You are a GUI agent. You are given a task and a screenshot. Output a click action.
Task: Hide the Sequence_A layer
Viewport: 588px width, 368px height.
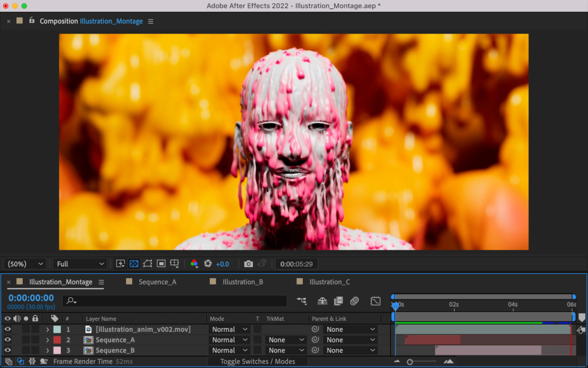7,340
